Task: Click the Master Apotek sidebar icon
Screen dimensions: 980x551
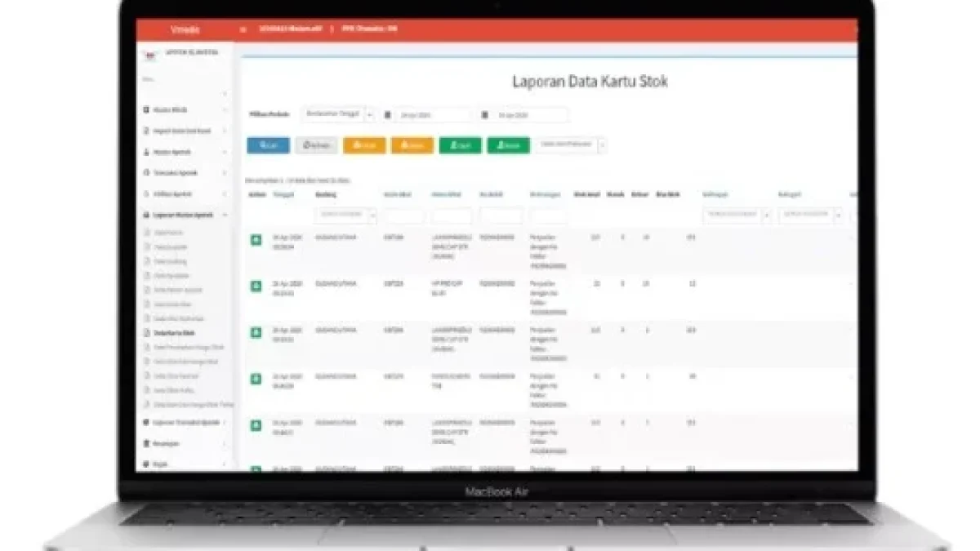Action: click(146, 152)
